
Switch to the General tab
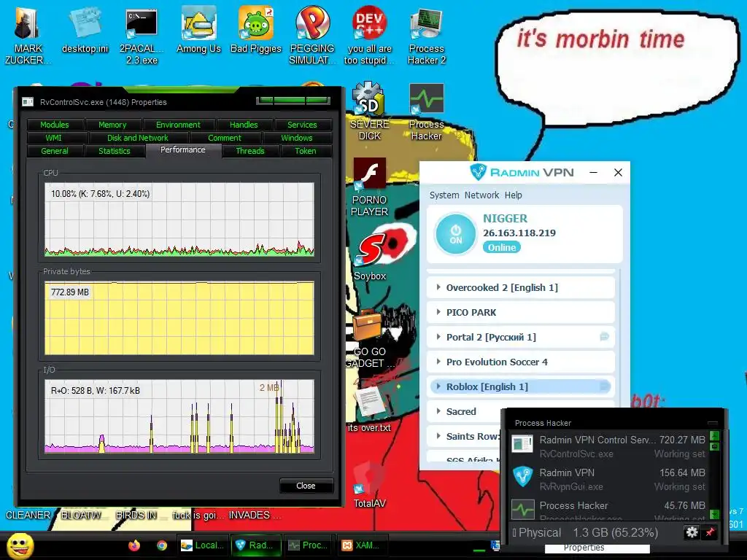(54, 151)
